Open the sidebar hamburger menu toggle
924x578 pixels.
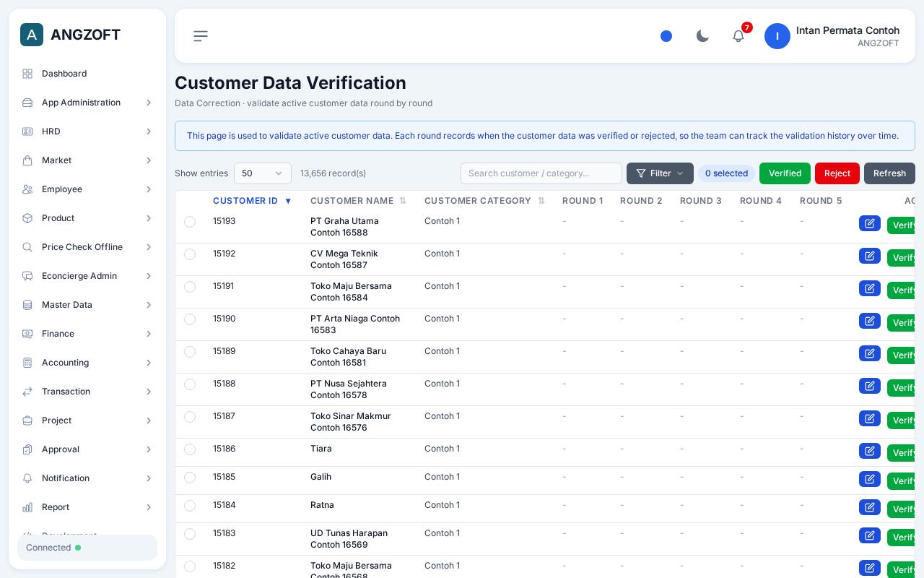click(201, 36)
